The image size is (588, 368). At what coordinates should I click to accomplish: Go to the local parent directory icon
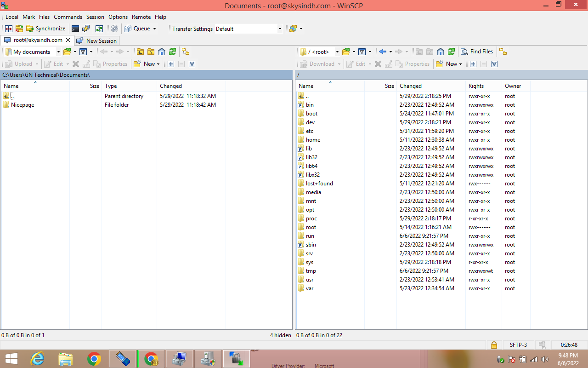pyautogui.click(x=140, y=52)
